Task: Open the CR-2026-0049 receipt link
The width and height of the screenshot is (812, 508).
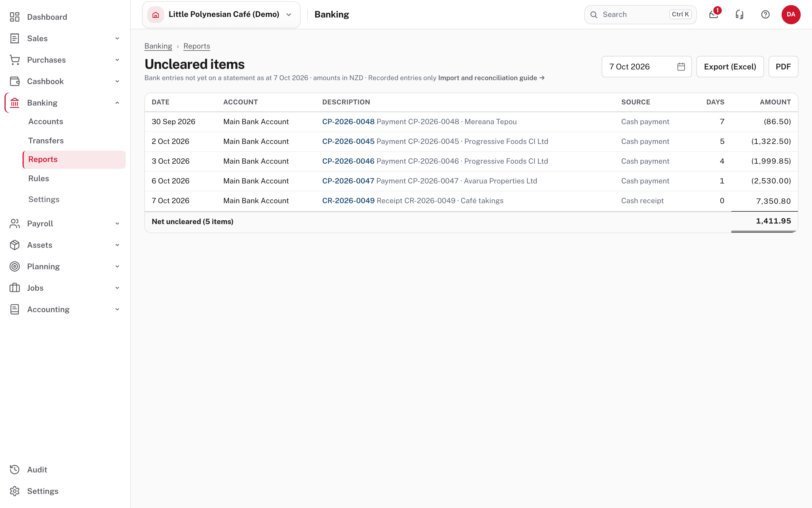Action: pyautogui.click(x=348, y=201)
